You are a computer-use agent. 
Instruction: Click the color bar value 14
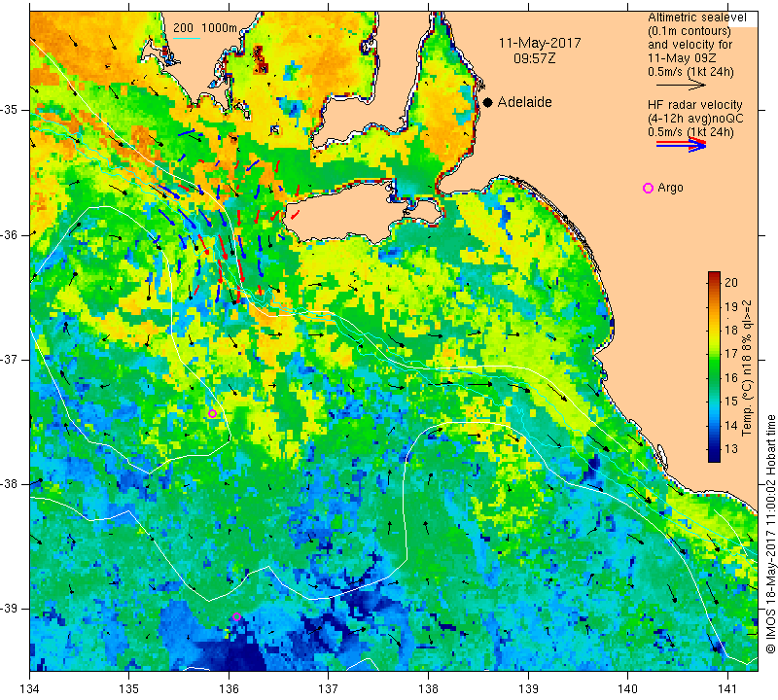(x=731, y=425)
